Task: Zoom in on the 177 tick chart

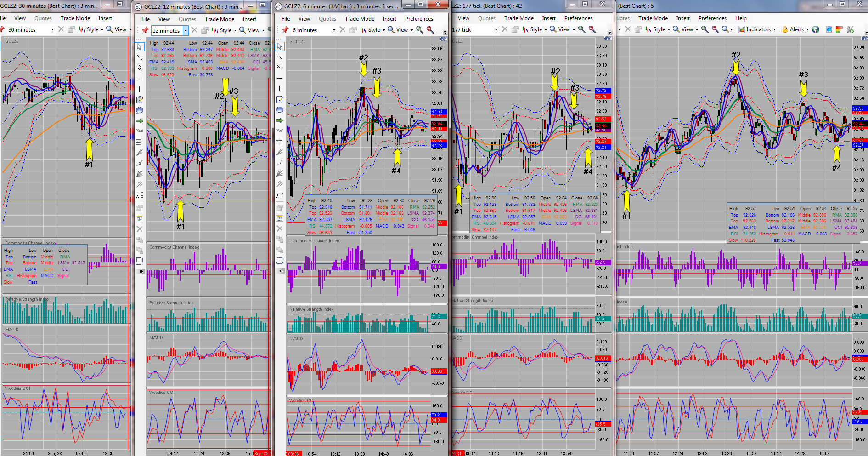Action: tap(582, 29)
